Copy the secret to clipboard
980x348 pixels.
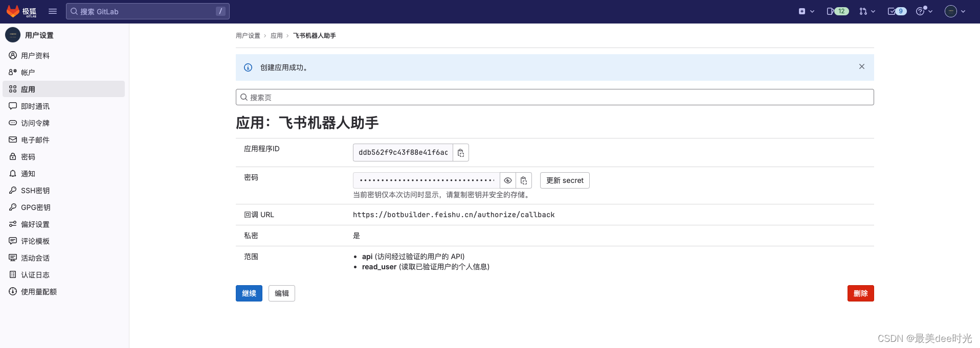coord(524,180)
